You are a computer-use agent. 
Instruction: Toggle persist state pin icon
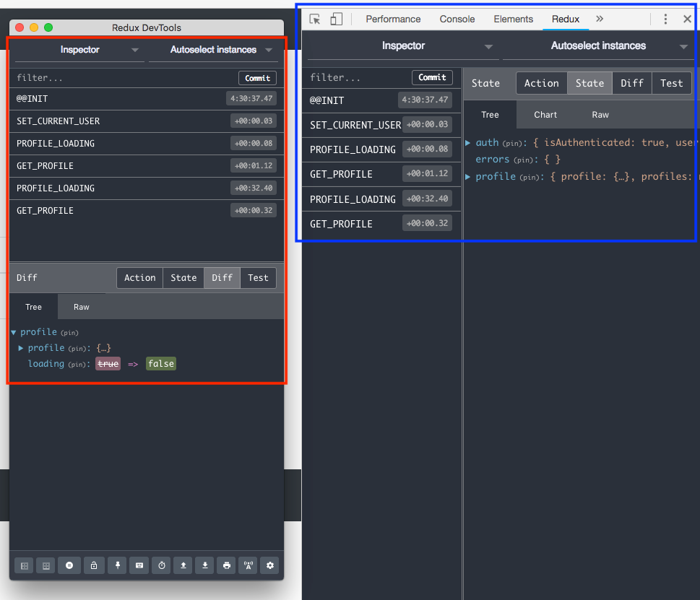tap(118, 565)
